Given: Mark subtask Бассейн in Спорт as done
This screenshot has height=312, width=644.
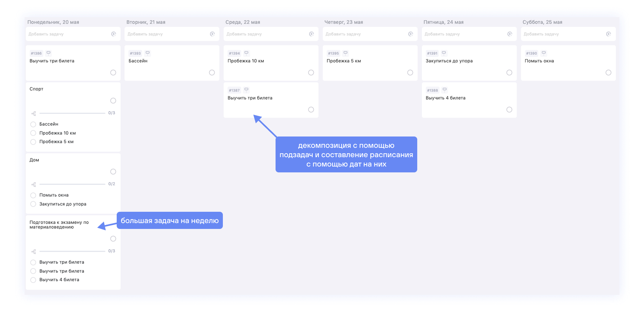Looking at the screenshot, I should (x=33, y=124).
